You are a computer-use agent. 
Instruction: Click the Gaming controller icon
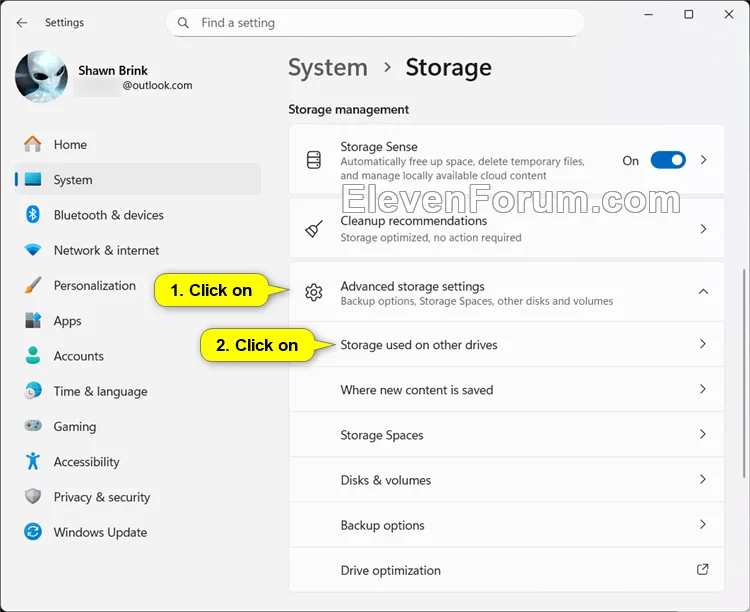pos(33,425)
